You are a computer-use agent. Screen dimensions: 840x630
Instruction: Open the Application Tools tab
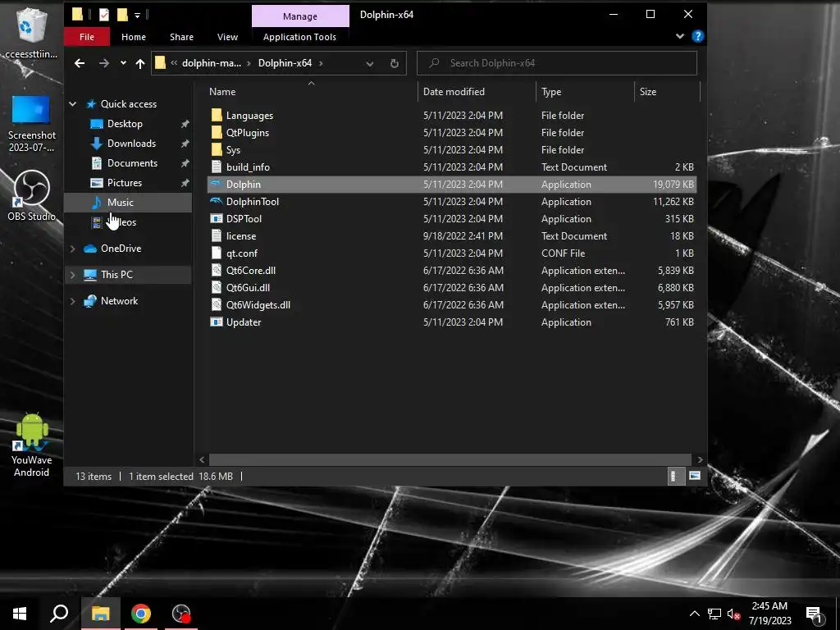(299, 37)
